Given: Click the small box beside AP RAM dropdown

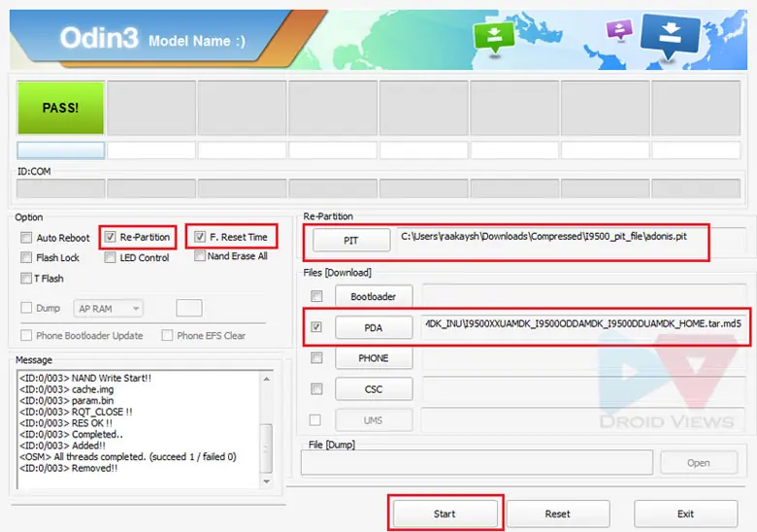Looking at the screenshot, I should pos(189,308).
